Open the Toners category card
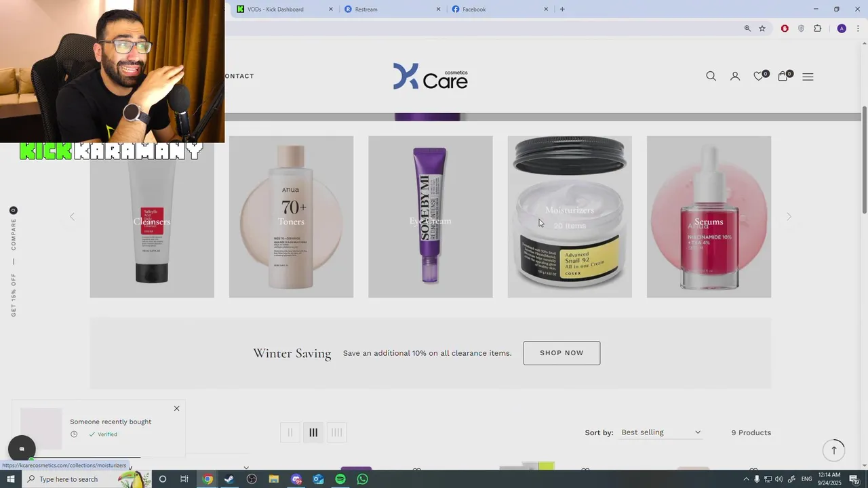This screenshot has height=488, width=868. pyautogui.click(x=291, y=217)
